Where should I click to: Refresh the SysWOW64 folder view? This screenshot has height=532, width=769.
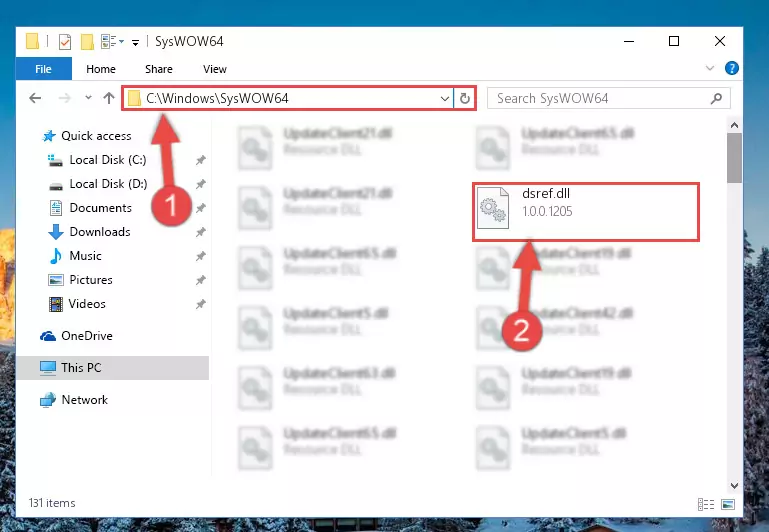(x=464, y=99)
